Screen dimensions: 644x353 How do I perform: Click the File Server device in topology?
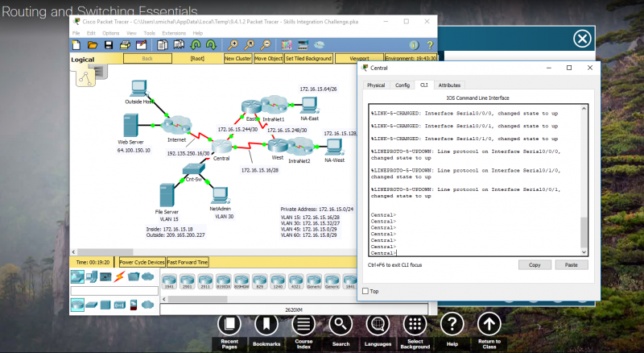(x=167, y=195)
